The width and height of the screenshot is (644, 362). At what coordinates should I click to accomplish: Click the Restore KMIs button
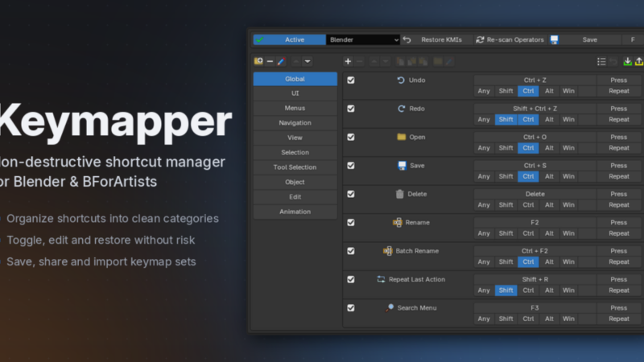[x=437, y=39]
